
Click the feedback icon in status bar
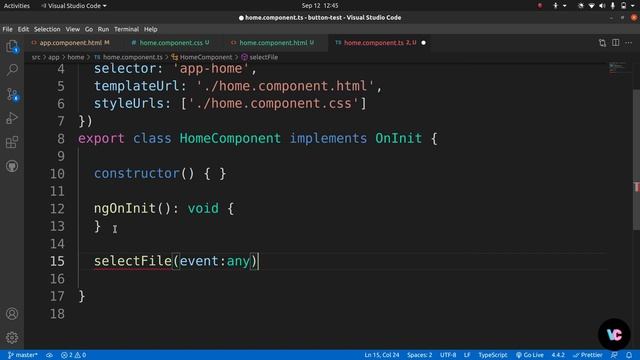pyautogui.click(x=614, y=355)
